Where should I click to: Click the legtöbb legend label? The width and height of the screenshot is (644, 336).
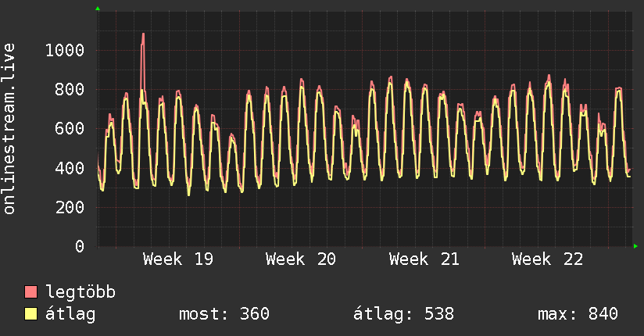click(x=80, y=292)
